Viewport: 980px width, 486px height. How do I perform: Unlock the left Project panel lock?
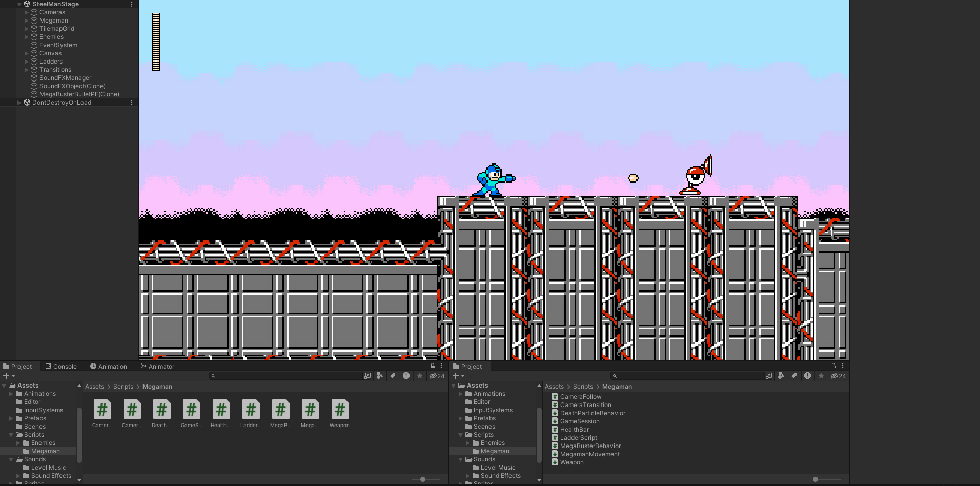click(x=433, y=366)
